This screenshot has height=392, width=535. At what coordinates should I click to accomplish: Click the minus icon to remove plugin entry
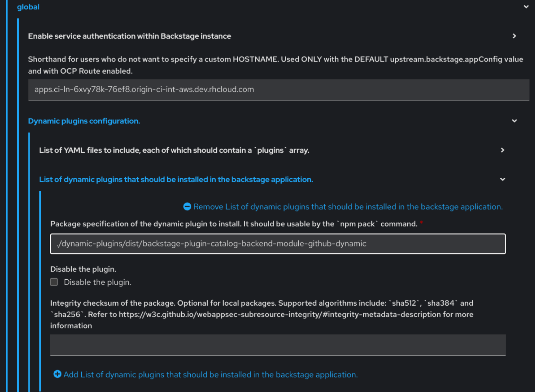pyautogui.click(x=187, y=206)
